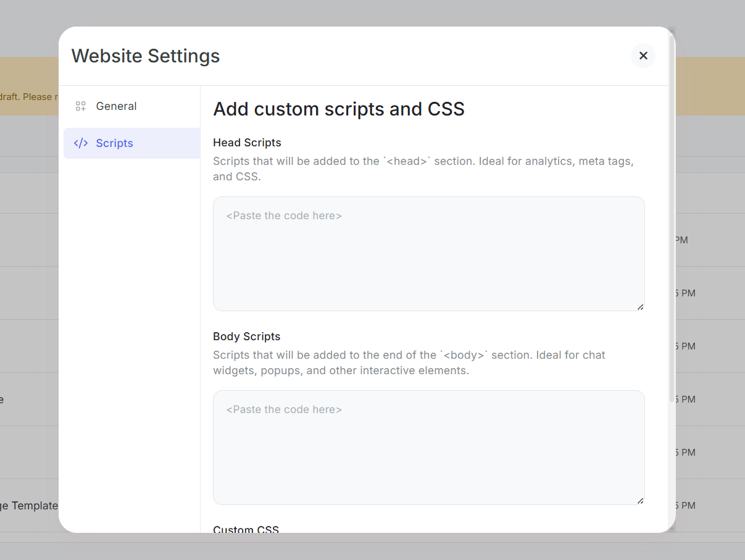Focus the Body Scripts code textarea
This screenshot has height=560, width=745.
pos(428,447)
